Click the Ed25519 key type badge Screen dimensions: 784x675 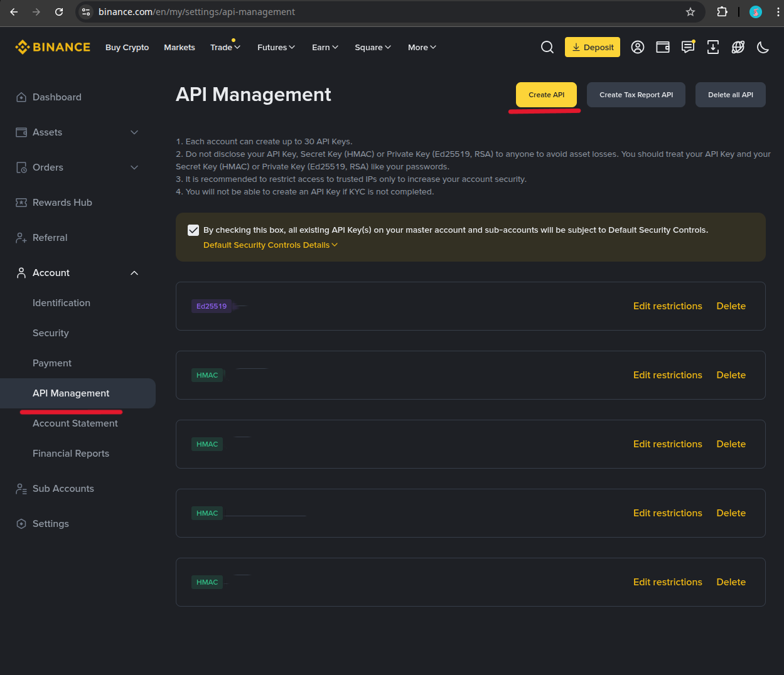pyautogui.click(x=212, y=306)
